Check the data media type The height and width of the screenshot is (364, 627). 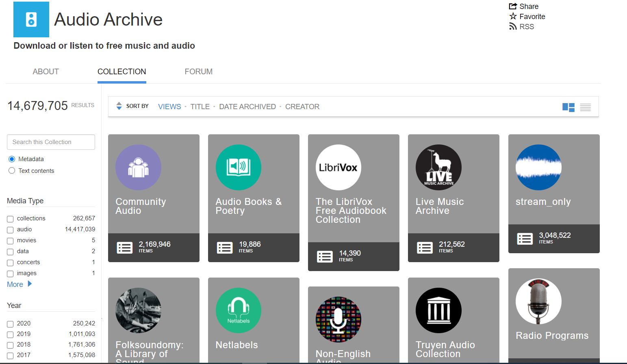click(x=10, y=252)
